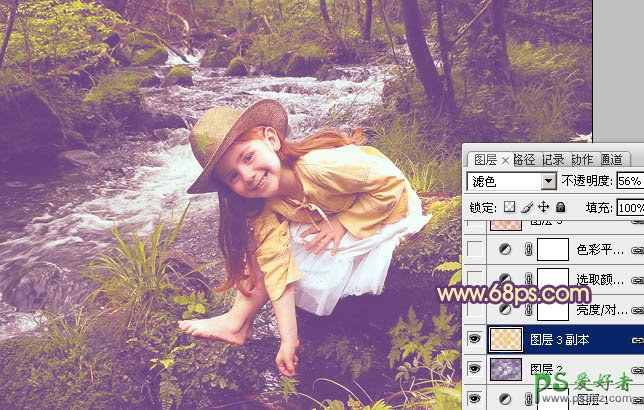Click the 选取颜色 adjustment layer icon
Viewport: 644px width, 410px height.
coord(506,280)
